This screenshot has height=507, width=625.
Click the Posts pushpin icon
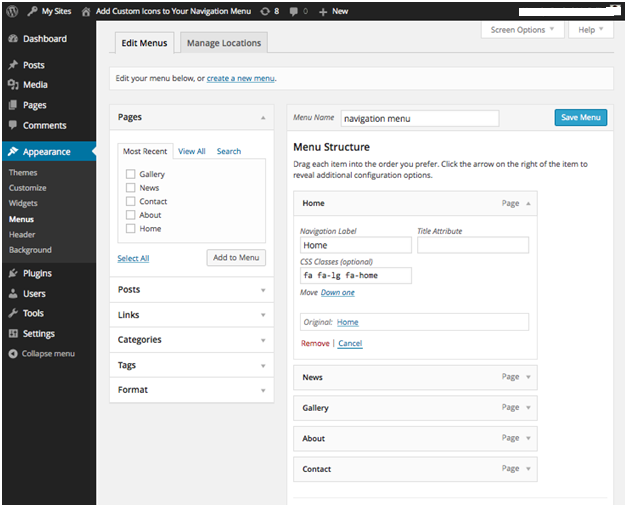(x=13, y=65)
